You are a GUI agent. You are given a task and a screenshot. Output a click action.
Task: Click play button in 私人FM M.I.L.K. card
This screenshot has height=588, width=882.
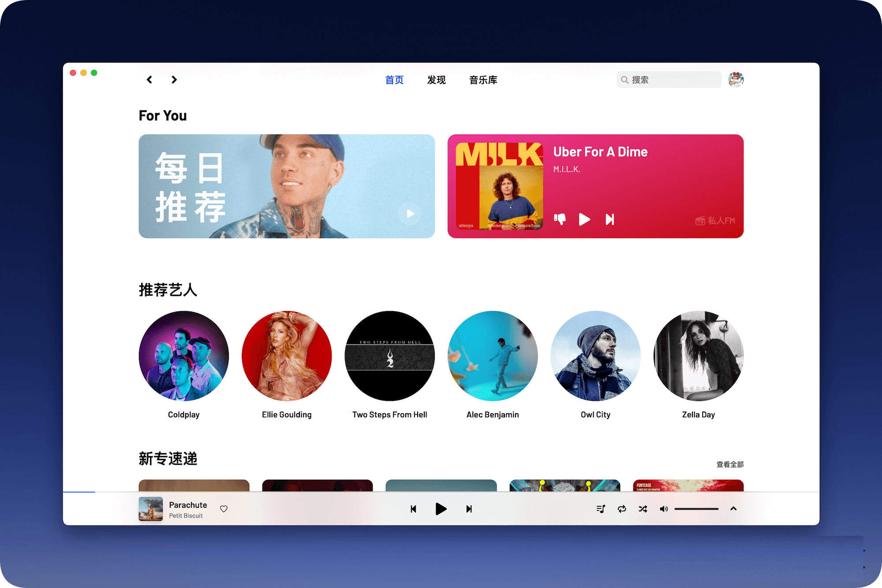click(586, 219)
